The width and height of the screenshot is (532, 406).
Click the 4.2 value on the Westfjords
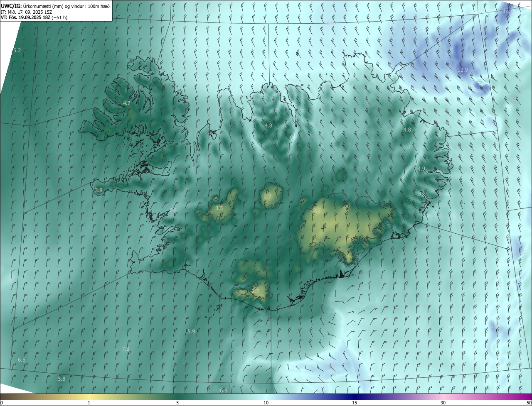click(x=127, y=103)
